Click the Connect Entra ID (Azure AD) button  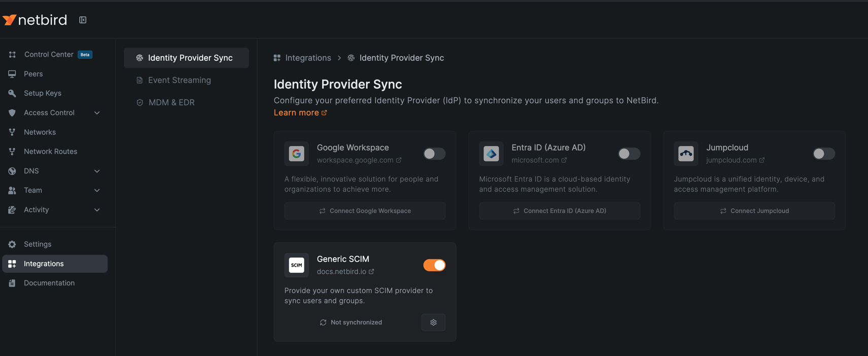(560, 211)
